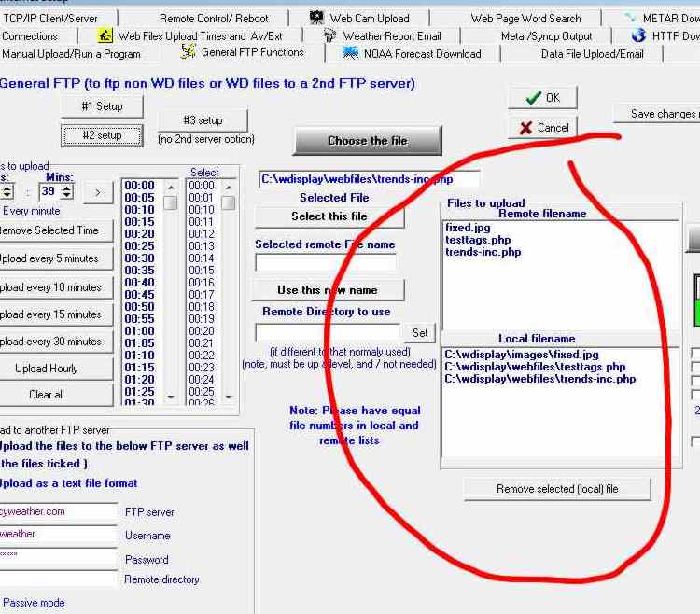Click the Passive mode option
The width and height of the screenshot is (700, 614).
click(x=34, y=603)
